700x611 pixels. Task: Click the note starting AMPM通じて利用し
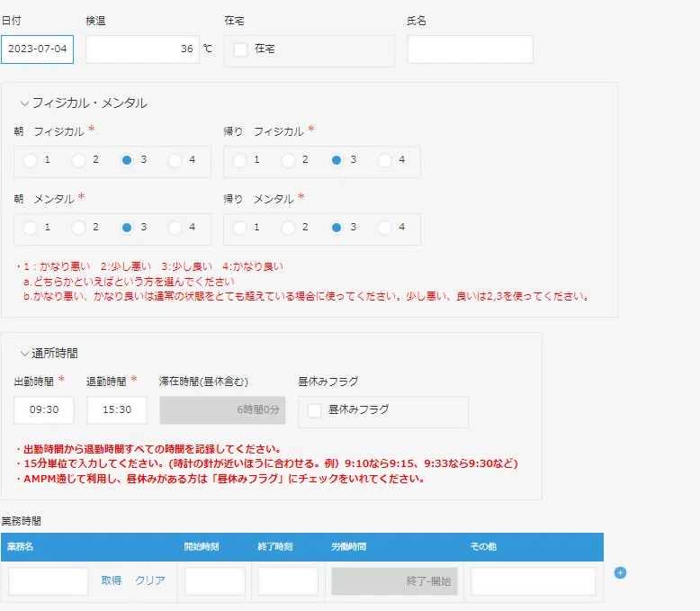pyautogui.click(x=220, y=479)
